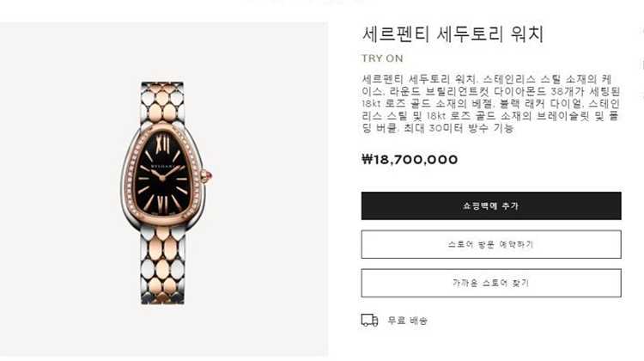Click the first line of the description
Viewport: 644px width, 361px height.
pyautogui.click(x=487, y=79)
